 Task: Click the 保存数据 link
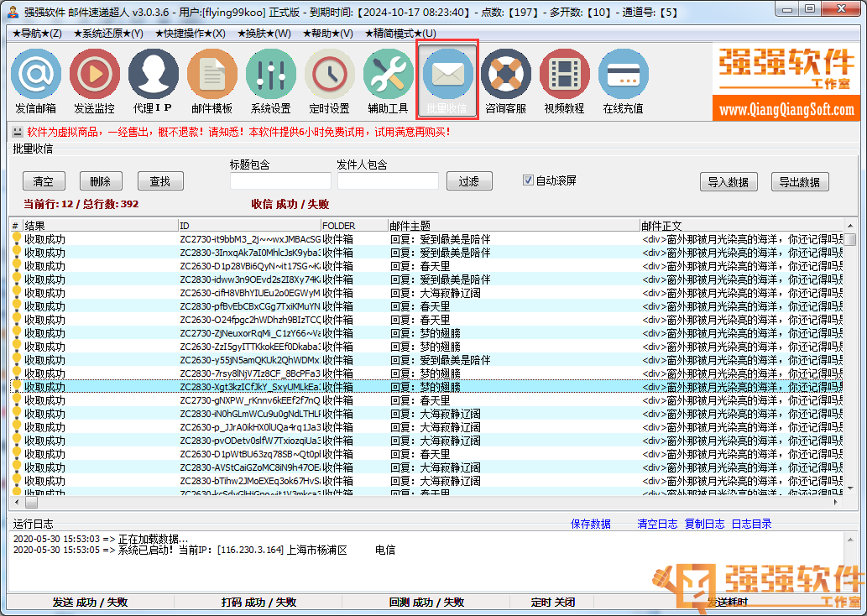(x=591, y=524)
